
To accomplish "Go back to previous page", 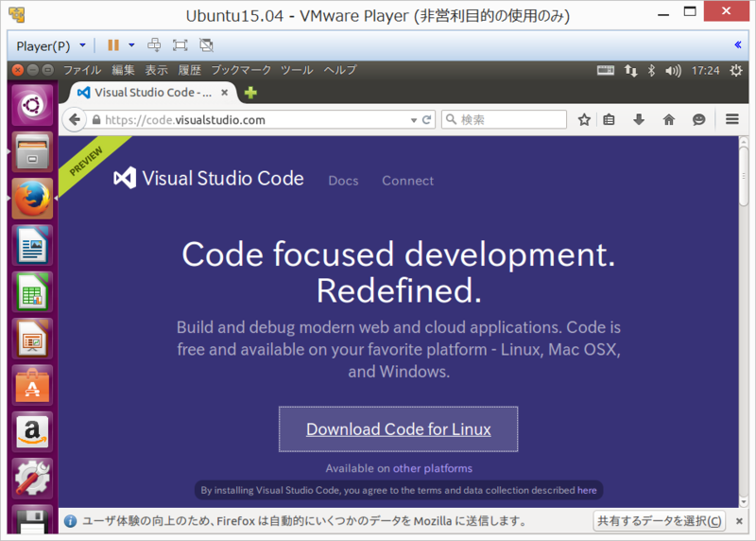I will tap(75, 120).
